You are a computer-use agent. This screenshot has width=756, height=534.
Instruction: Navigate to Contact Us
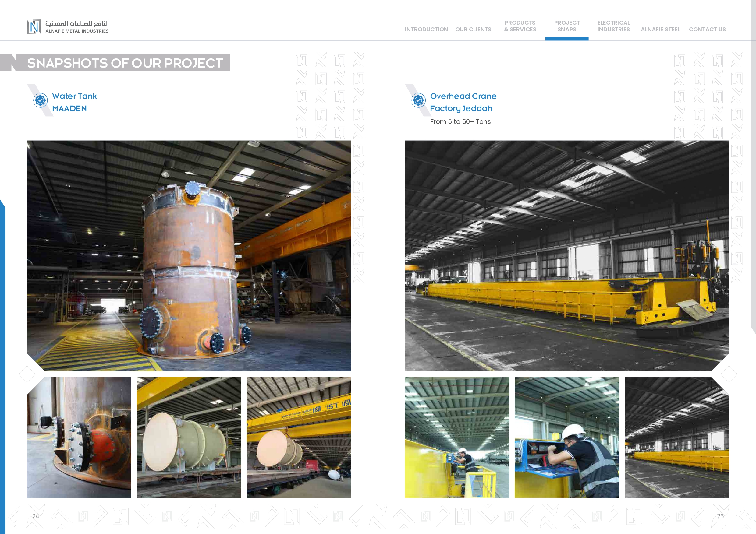(707, 29)
